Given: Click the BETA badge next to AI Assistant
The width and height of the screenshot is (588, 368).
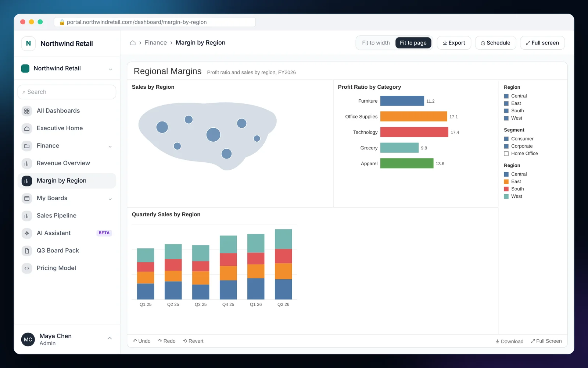Looking at the screenshot, I should [x=104, y=233].
